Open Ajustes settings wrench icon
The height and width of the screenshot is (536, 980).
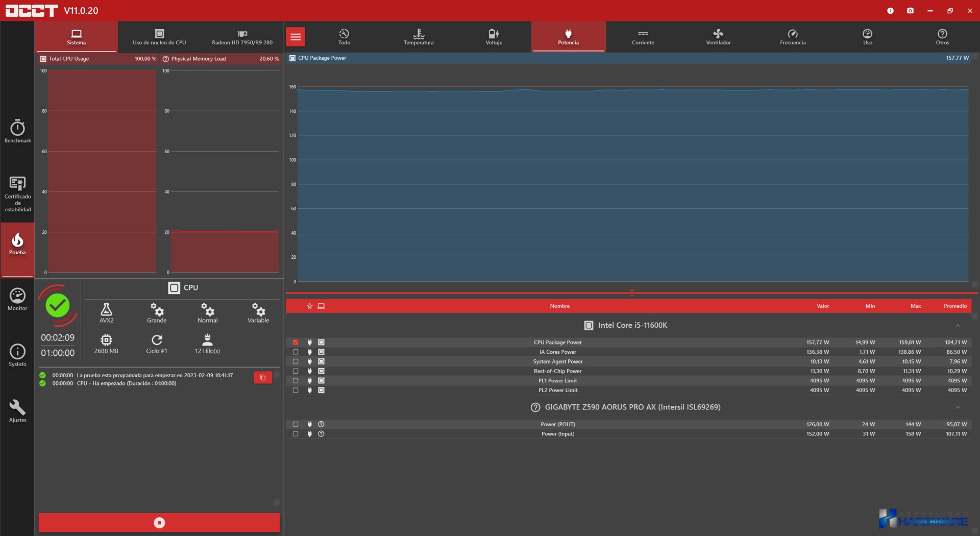(17, 411)
